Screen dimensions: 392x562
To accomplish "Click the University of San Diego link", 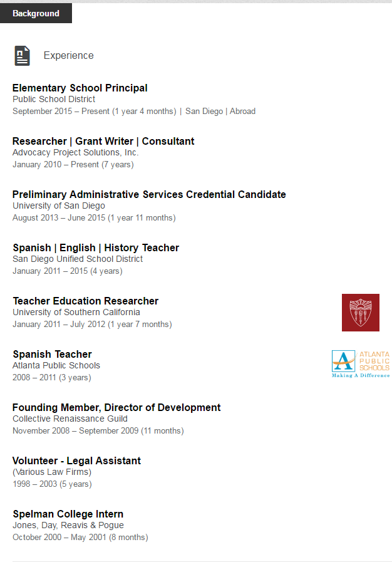I will click(x=59, y=206).
